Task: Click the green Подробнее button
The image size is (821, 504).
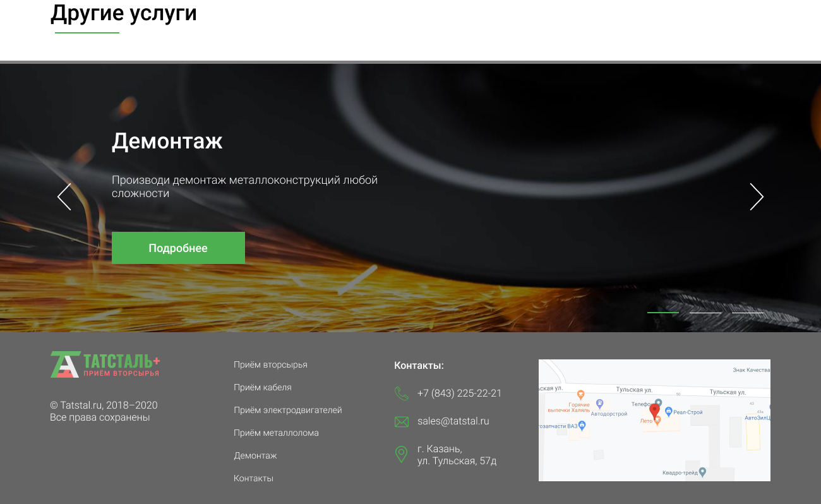Action: [178, 248]
